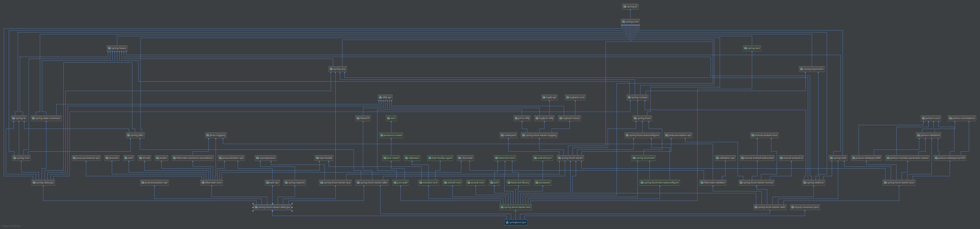Click the hamcrest-core node
Viewport: 980px width, 229px height.
click(505, 158)
